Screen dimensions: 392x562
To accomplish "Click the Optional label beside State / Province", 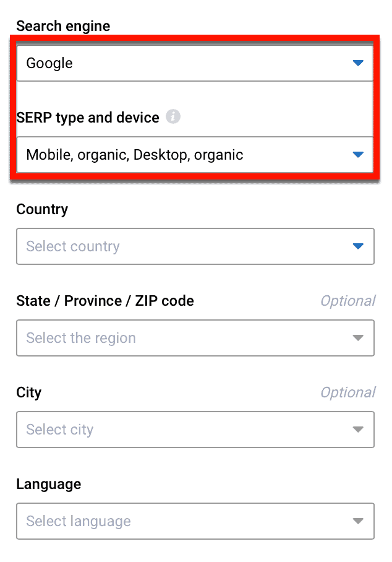I will [x=348, y=300].
